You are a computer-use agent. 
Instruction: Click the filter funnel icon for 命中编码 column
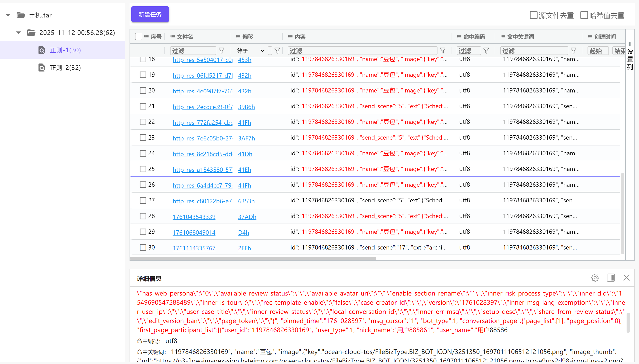(x=486, y=51)
